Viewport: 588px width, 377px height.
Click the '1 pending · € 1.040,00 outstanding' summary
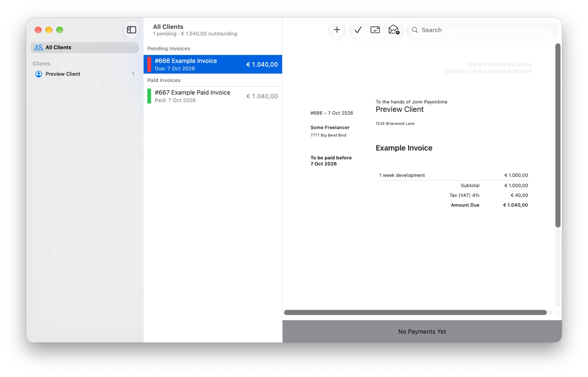[x=195, y=34]
